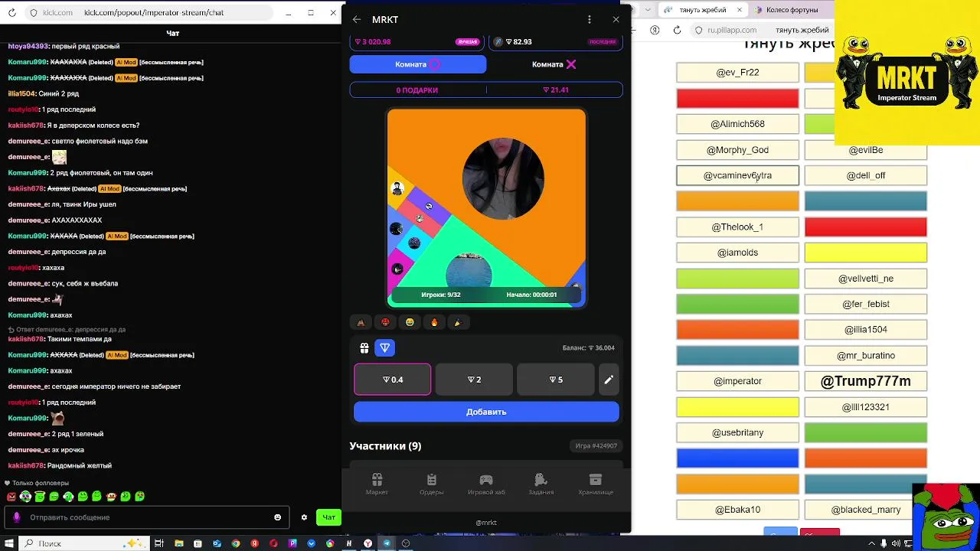Viewport: 980px width, 551px height.
Task: Edit custom bet amount with pencil
Action: (x=609, y=380)
